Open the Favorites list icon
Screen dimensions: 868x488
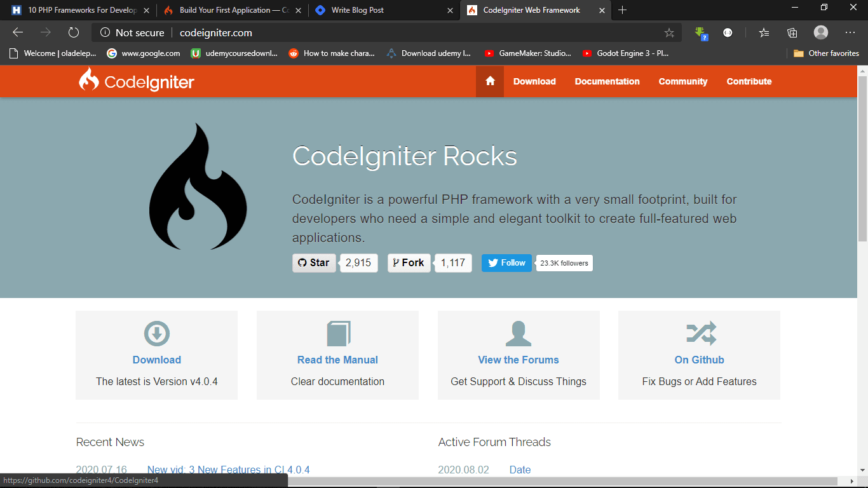coord(764,32)
